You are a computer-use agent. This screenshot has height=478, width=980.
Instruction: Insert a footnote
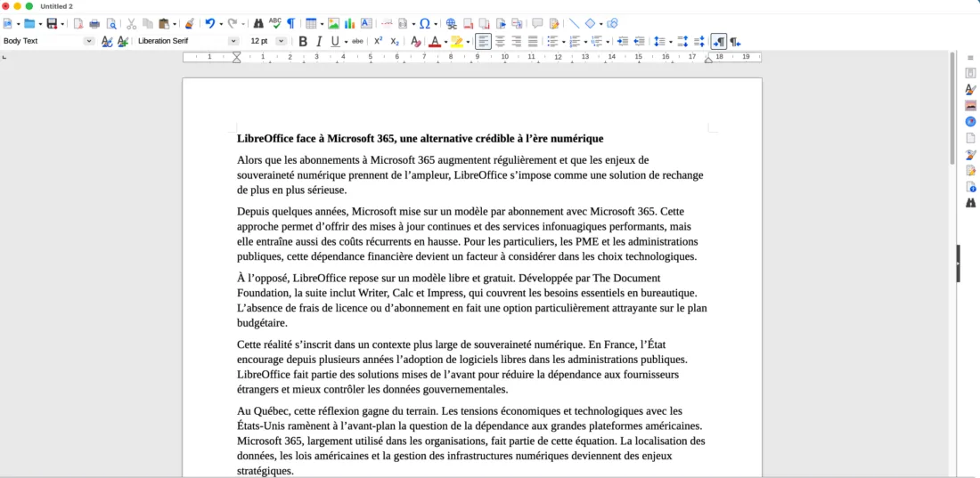tap(468, 24)
